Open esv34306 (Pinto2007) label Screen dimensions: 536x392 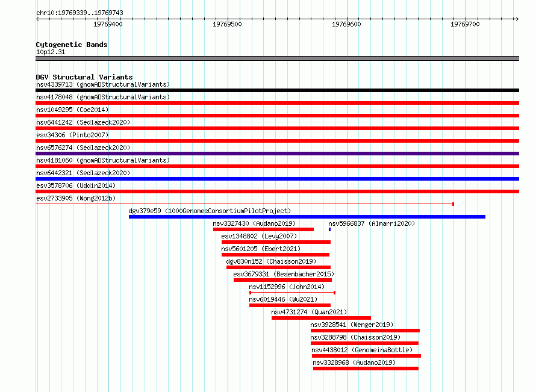coord(72,135)
